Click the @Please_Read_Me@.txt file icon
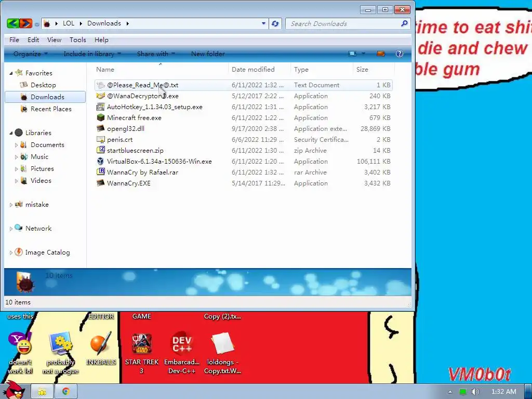The width and height of the screenshot is (532, 399). coord(100,85)
